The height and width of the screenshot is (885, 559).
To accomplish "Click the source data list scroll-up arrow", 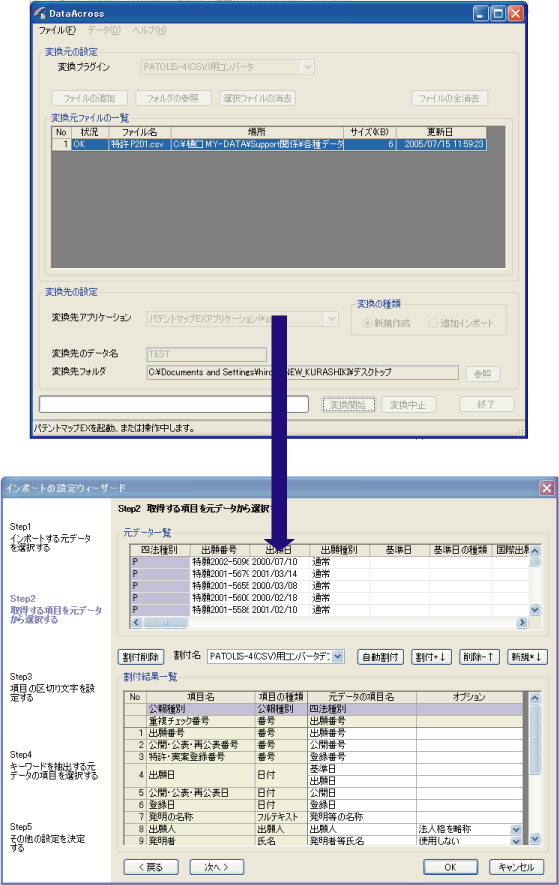I will click(535, 550).
